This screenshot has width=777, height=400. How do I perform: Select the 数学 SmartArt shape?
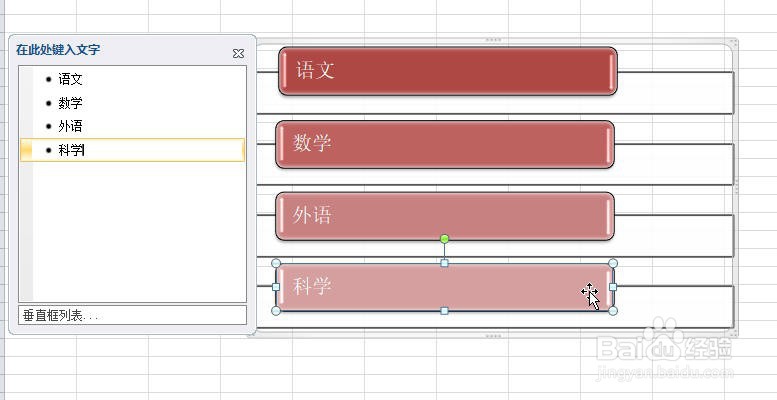coord(445,144)
